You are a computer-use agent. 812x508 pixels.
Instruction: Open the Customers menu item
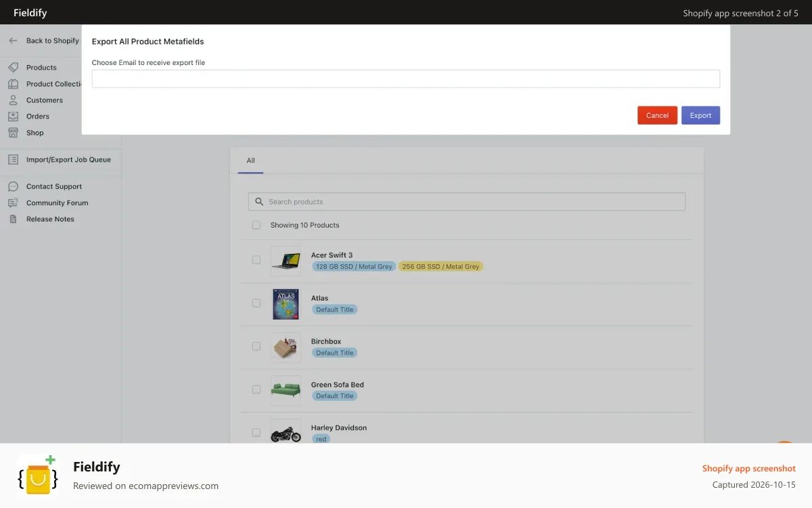point(45,100)
